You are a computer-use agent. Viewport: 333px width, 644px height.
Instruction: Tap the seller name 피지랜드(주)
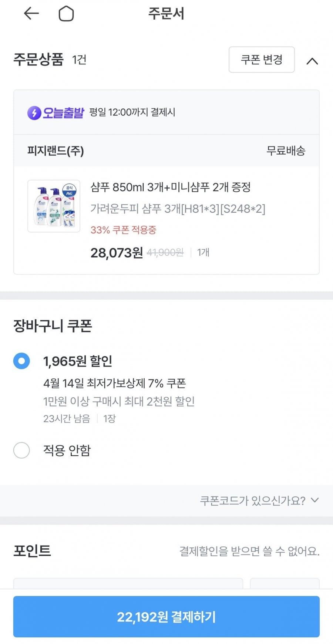[x=55, y=151]
